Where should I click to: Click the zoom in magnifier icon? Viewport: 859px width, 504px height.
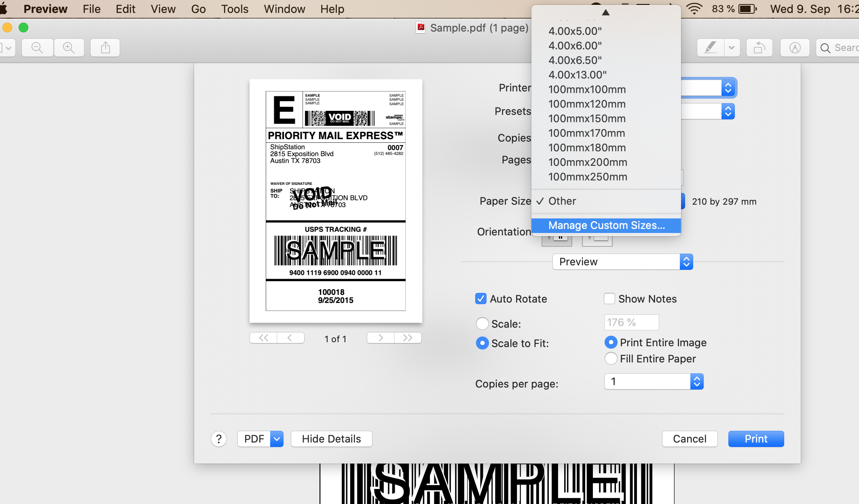(69, 48)
